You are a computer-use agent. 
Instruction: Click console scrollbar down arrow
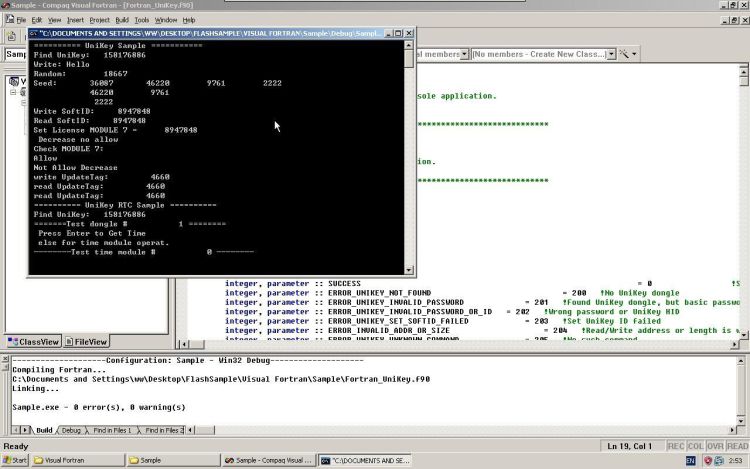point(409,270)
